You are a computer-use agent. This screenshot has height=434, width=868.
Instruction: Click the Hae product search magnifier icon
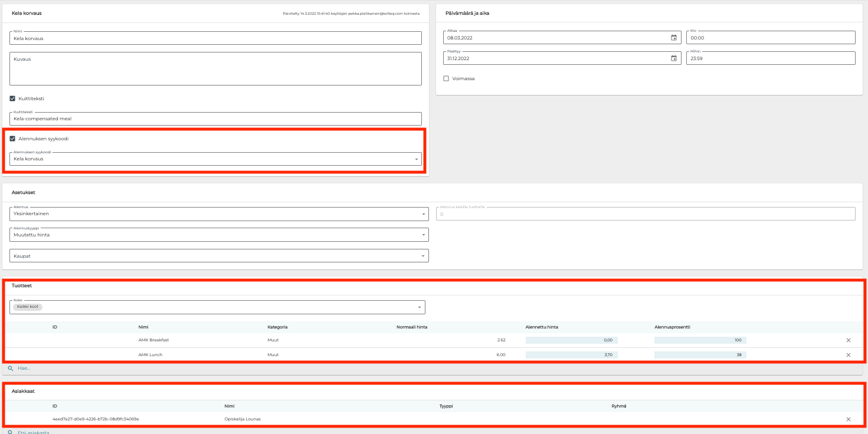point(10,369)
